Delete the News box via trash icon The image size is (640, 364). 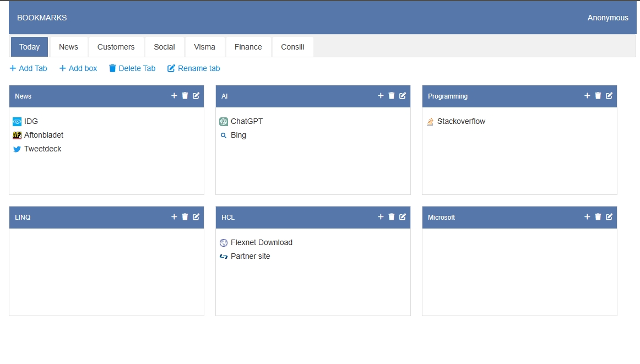[185, 95]
